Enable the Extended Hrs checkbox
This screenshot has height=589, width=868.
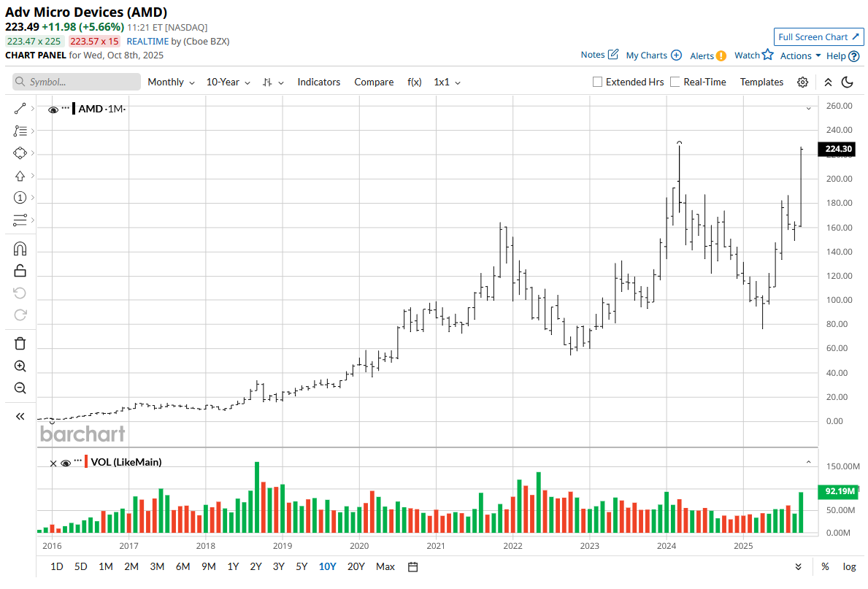point(597,82)
